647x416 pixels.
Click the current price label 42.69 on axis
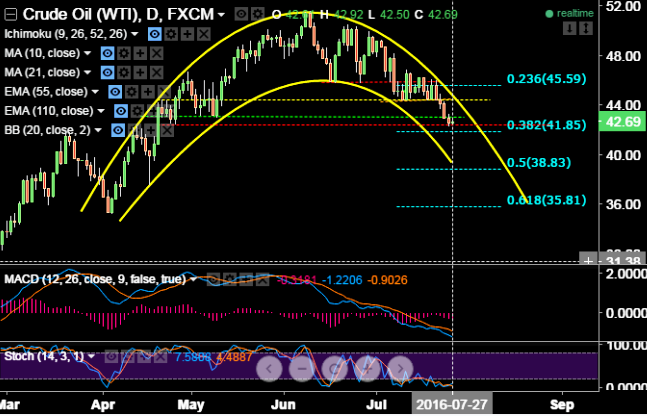pyautogui.click(x=624, y=122)
